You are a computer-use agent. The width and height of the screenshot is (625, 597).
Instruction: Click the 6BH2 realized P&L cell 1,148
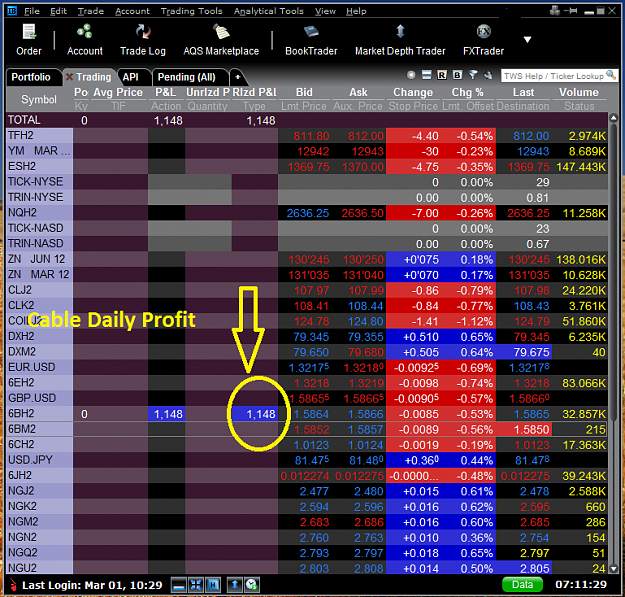pyautogui.click(x=255, y=414)
